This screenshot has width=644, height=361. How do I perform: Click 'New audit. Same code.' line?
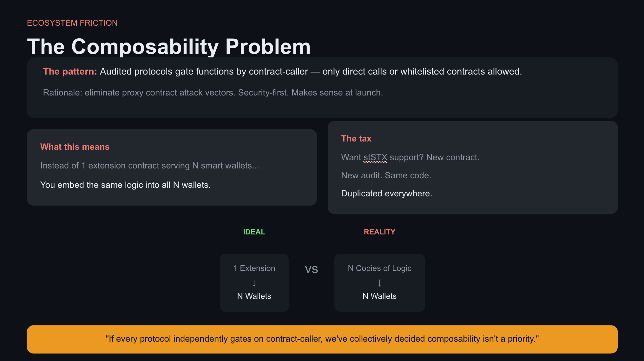[x=386, y=175]
